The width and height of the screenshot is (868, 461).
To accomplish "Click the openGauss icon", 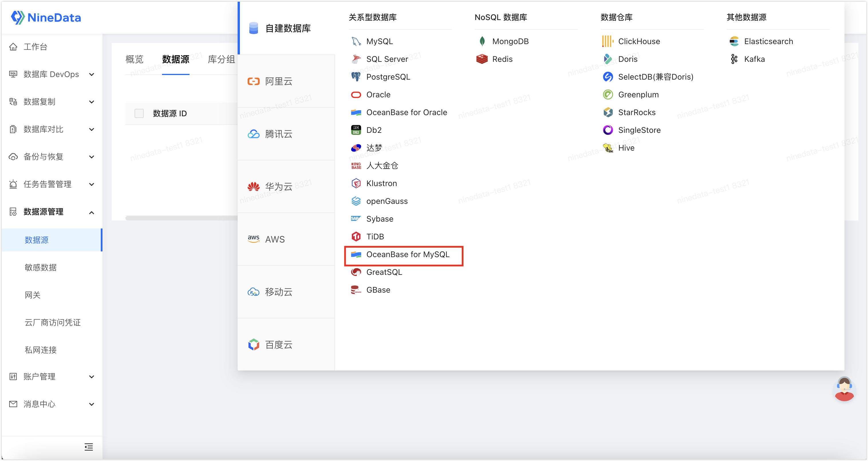I will pos(356,201).
